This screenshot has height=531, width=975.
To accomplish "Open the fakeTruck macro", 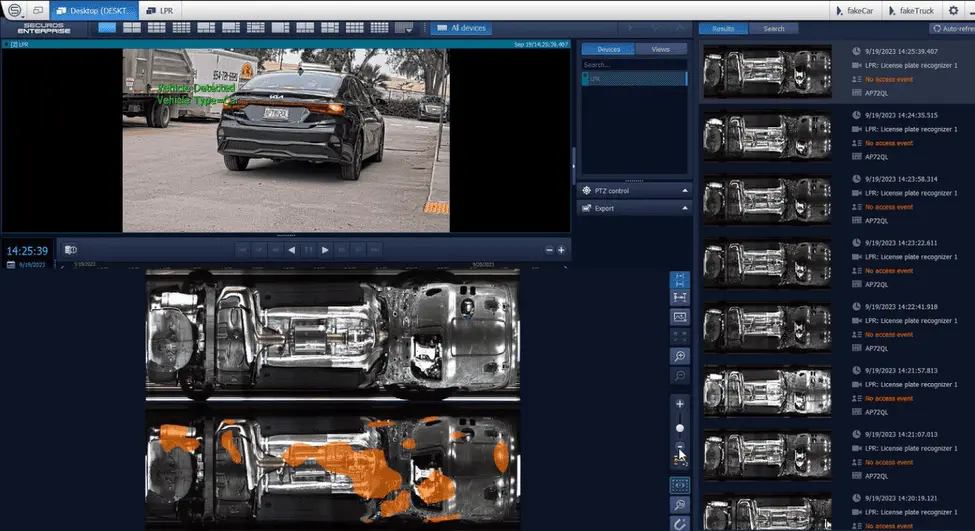I will (x=912, y=11).
